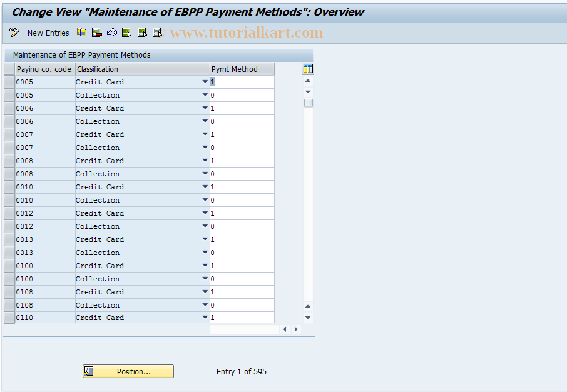This screenshot has width=567, height=392.
Task: Click the select-all corner header cell
Action: coord(9,69)
